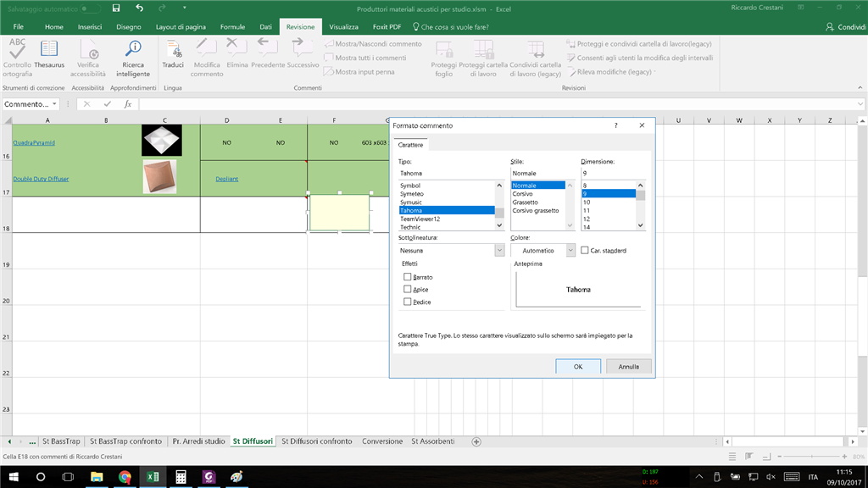Open the Sottolineatura dropdown
This screenshot has height=488, width=868.
(499, 251)
